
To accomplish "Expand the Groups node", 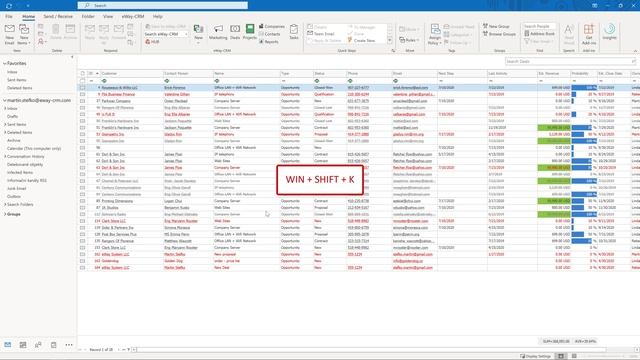I will coord(5,214).
